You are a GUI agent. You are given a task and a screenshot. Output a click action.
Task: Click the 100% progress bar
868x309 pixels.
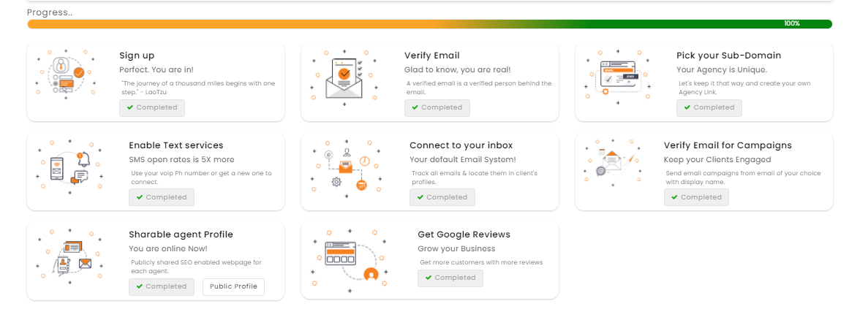coord(429,24)
